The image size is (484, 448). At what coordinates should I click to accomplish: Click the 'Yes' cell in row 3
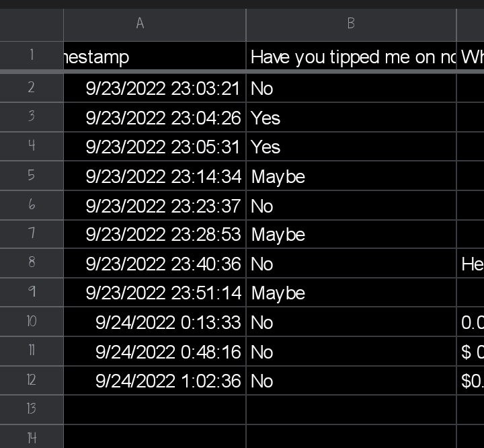coord(351,117)
